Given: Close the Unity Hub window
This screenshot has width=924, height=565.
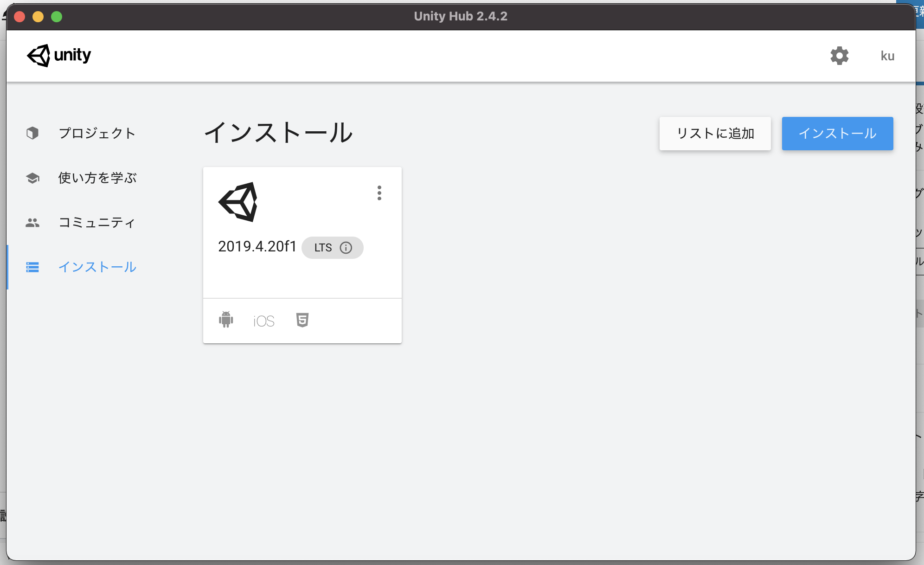Looking at the screenshot, I should click(19, 17).
